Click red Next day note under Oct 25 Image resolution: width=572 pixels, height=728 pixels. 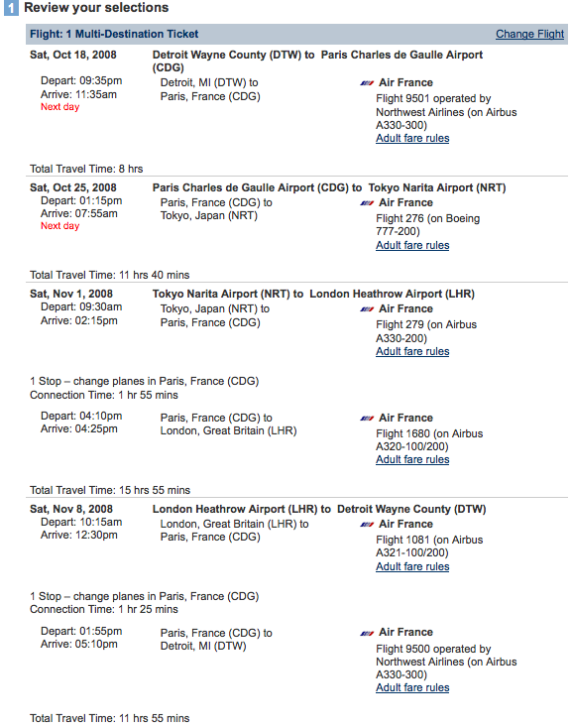pyautogui.click(x=59, y=226)
